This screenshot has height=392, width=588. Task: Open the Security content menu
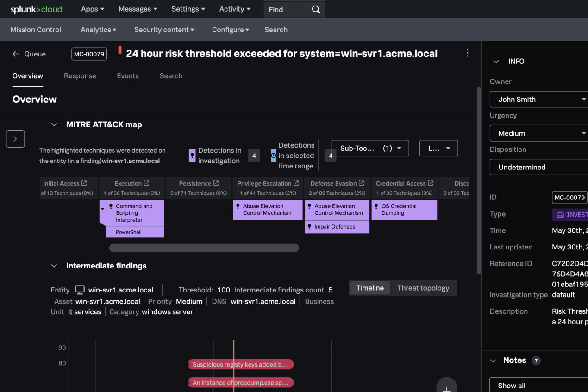tap(164, 30)
